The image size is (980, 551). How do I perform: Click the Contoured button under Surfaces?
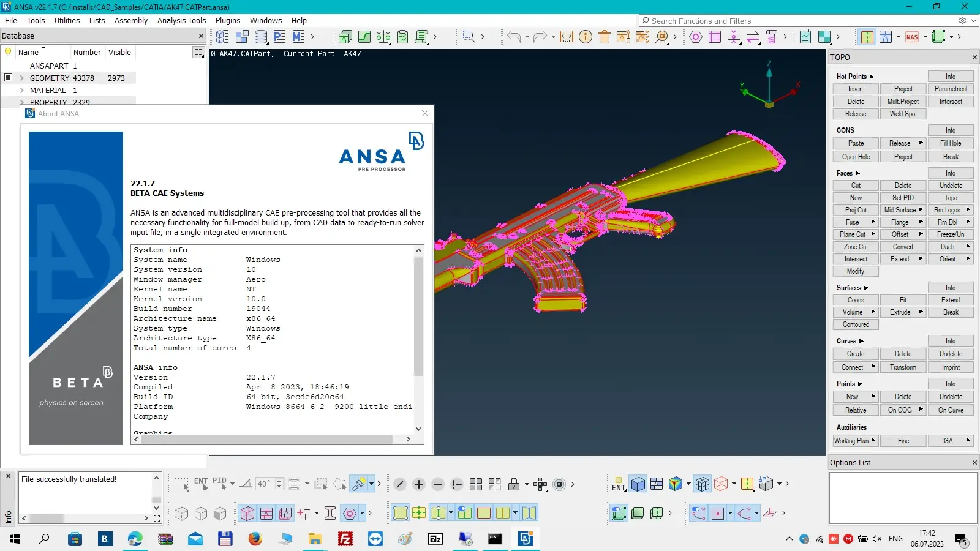coord(856,324)
